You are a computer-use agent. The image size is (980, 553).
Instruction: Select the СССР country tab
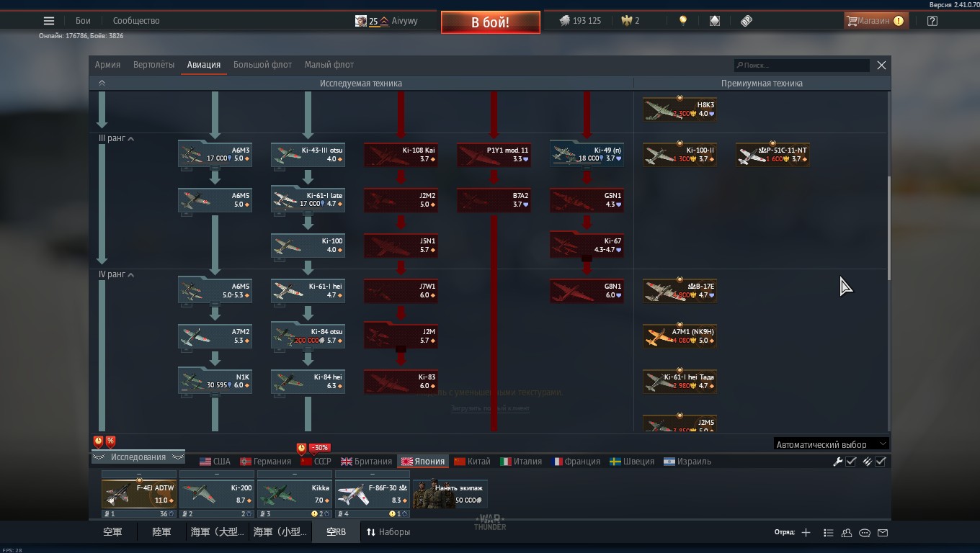pyautogui.click(x=316, y=462)
